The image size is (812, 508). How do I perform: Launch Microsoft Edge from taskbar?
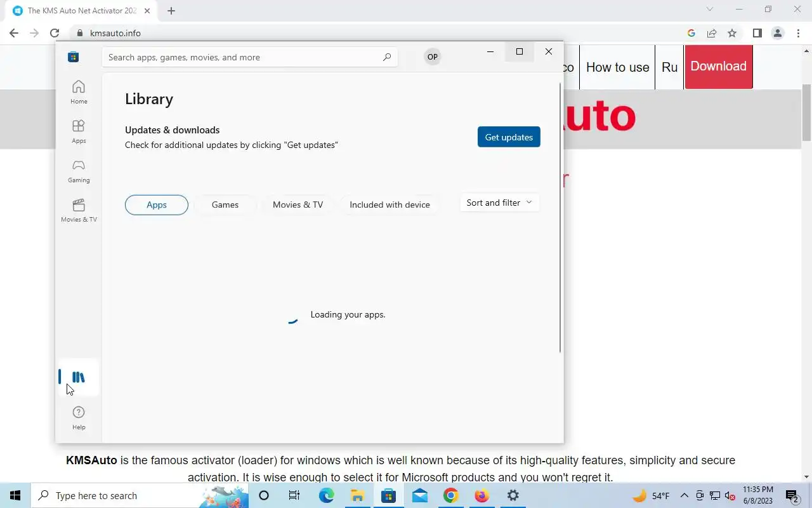point(326,495)
